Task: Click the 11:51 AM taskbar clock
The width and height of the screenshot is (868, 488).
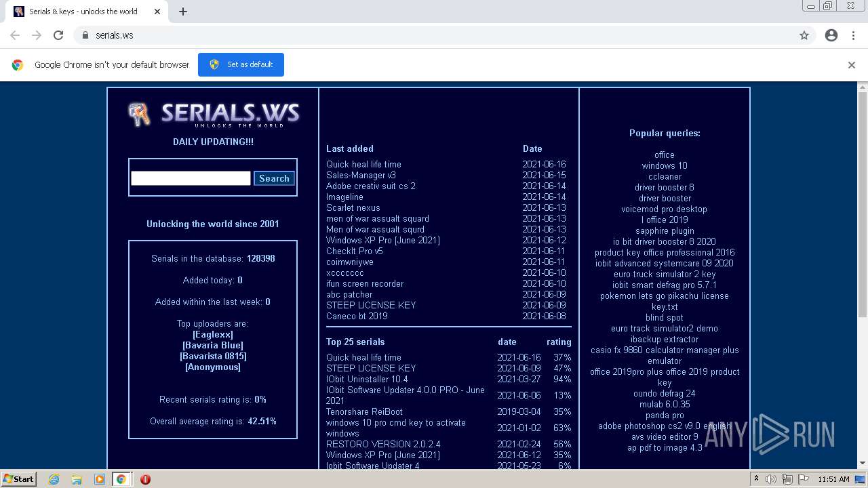Action: coord(833,479)
